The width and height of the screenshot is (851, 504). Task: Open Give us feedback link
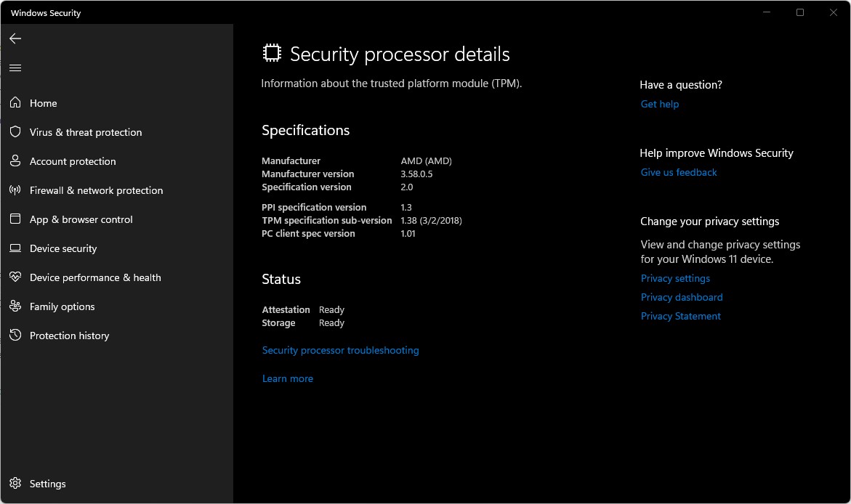679,173
